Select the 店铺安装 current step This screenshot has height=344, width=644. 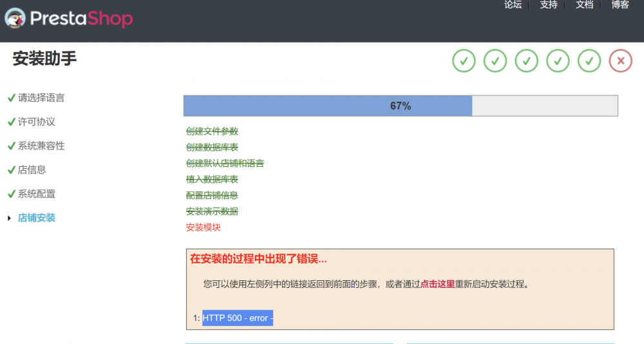pos(37,218)
